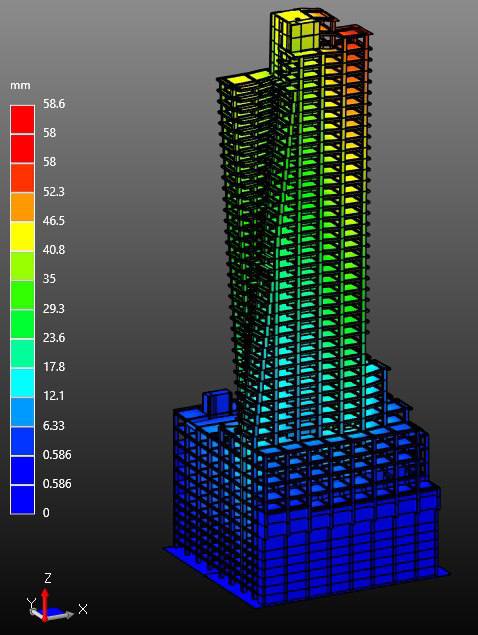Click the maximum legend value 58.6
Viewport: 478px width, 635px height.
[x=54, y=104]
